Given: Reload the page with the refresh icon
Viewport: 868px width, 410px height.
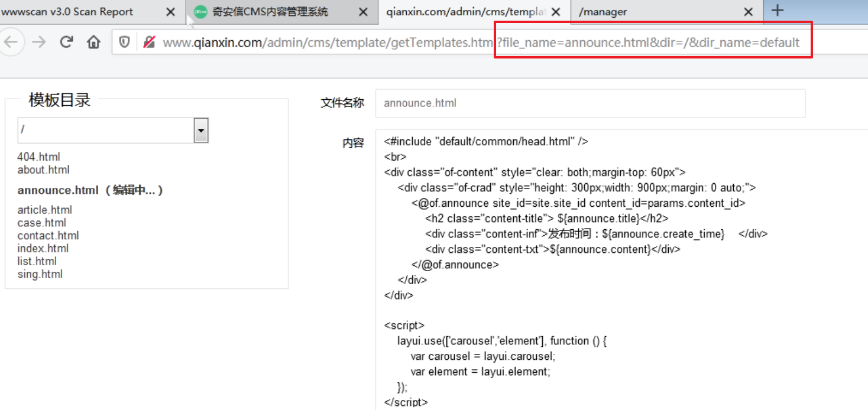Looking at the screenshot, I should pyautogui.click(x=66, y=42).
